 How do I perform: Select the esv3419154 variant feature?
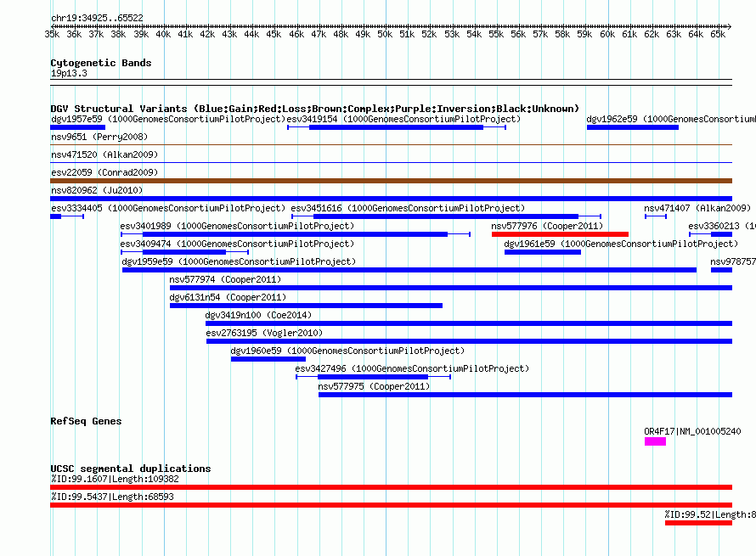tap(397, 127)
